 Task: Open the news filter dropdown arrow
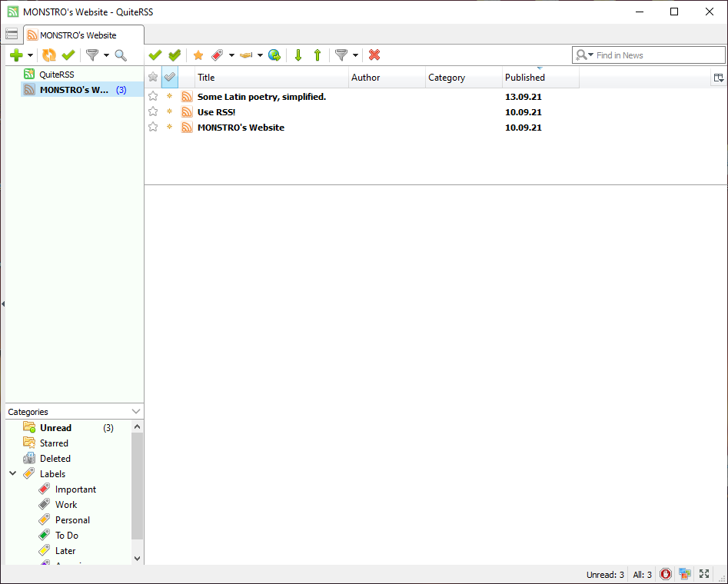[x=355, y=55]
